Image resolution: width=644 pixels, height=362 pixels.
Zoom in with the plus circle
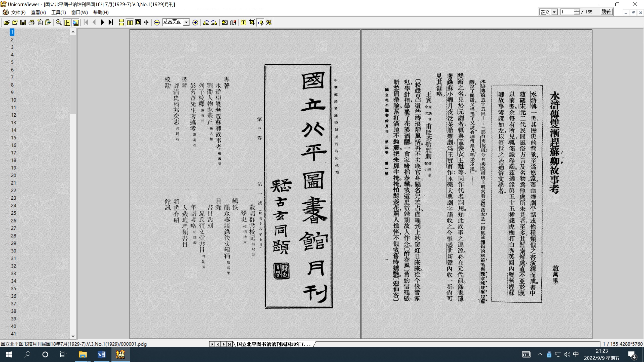coord(195,22)
